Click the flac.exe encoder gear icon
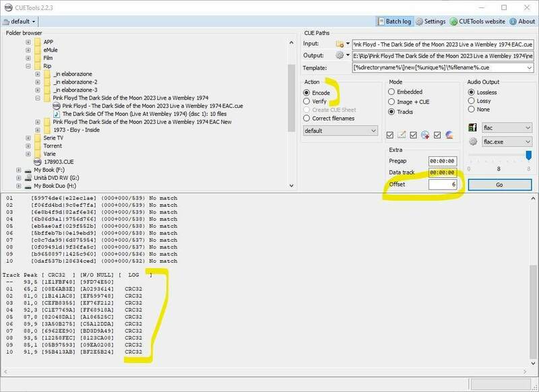This screenshot has height=392, width=539. [473, 142]
